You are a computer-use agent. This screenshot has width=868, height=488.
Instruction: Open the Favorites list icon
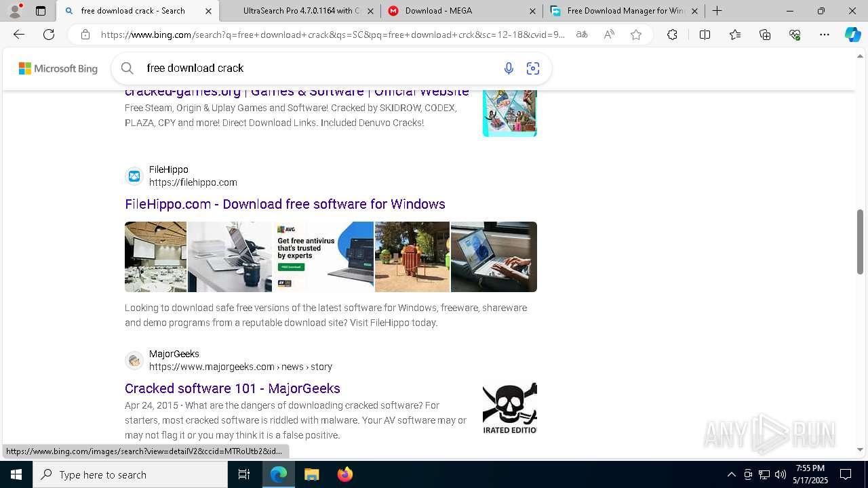pos(735,35)
